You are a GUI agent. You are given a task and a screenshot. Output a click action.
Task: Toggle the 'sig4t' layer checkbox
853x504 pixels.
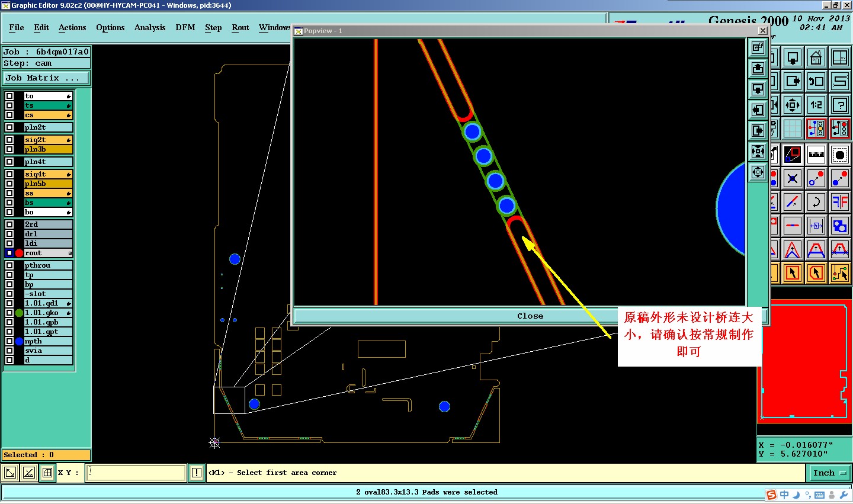tap(9, 174)
